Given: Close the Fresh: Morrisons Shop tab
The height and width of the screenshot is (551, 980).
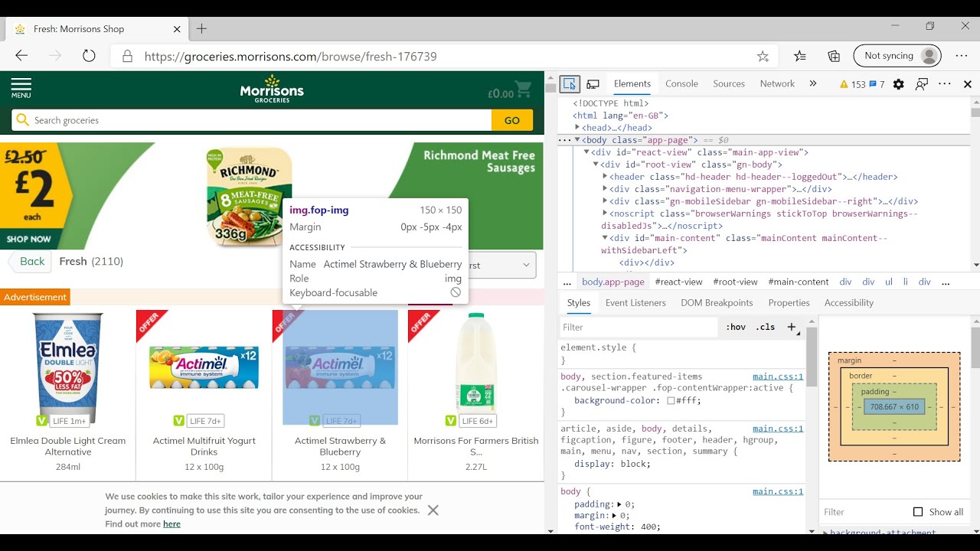Looking at the screenshot, I should tap(177, 29).
